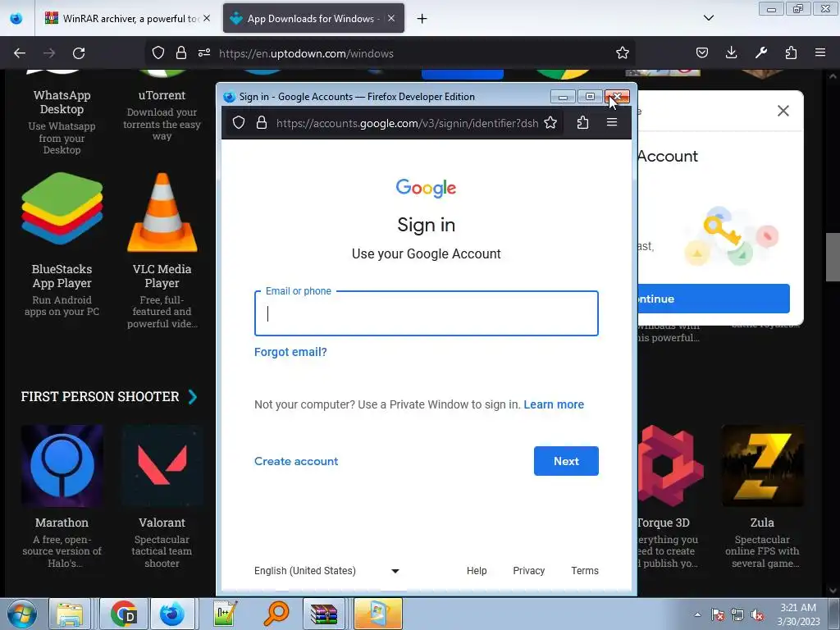
Task: Open the WhatsApp Desktop title link
Action: point(62,103)
